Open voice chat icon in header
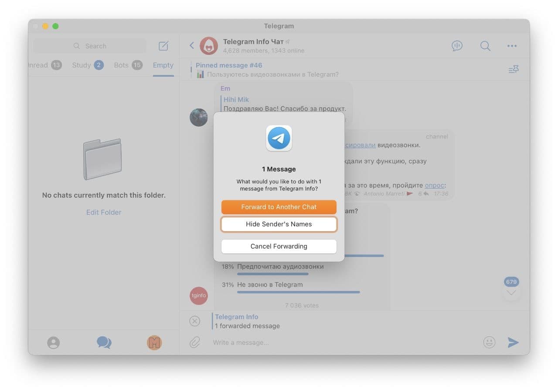Screen dimensions: 558x392 (x=457, y=46)
